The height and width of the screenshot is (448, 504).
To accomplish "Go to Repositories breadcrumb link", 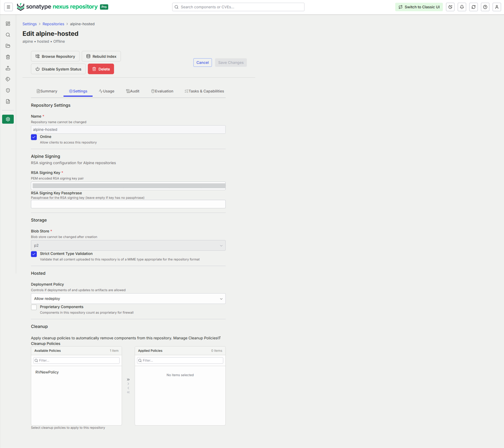I will [x=54, y=24].
